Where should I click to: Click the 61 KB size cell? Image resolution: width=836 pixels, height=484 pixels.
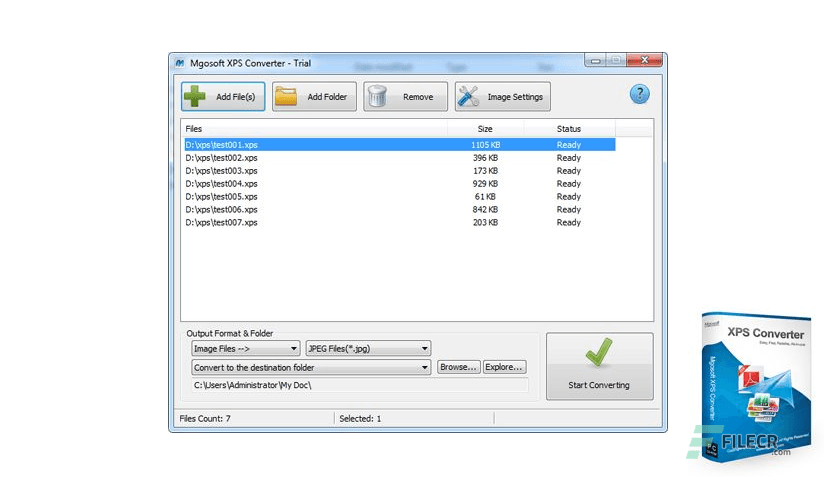(485, 197)
